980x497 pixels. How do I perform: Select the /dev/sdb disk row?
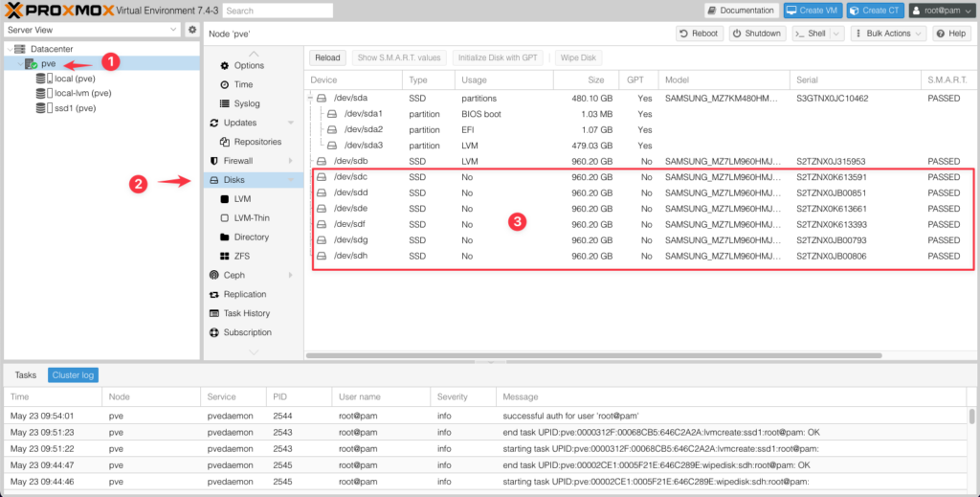(641, 161)
